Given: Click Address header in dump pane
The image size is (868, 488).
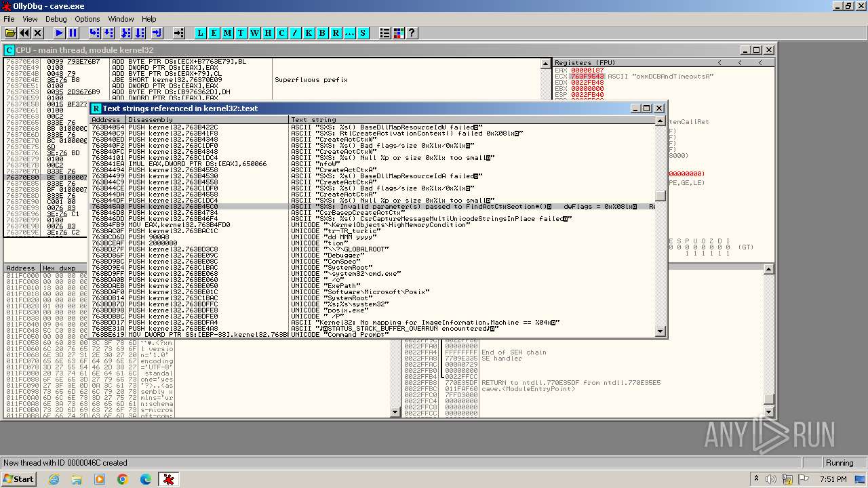Looking at the screenshot, I should pyautogui.click(x=22, y=268).
